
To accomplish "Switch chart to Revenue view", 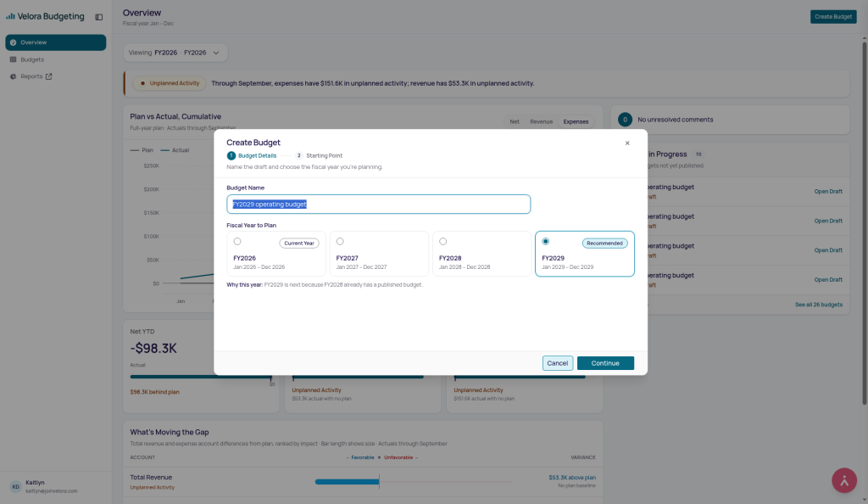I will pyautogui.click(x=542, y=122).
